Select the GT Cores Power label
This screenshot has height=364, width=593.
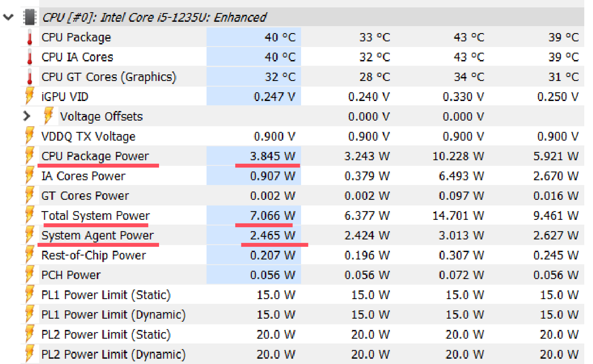[x=85, y=196]
